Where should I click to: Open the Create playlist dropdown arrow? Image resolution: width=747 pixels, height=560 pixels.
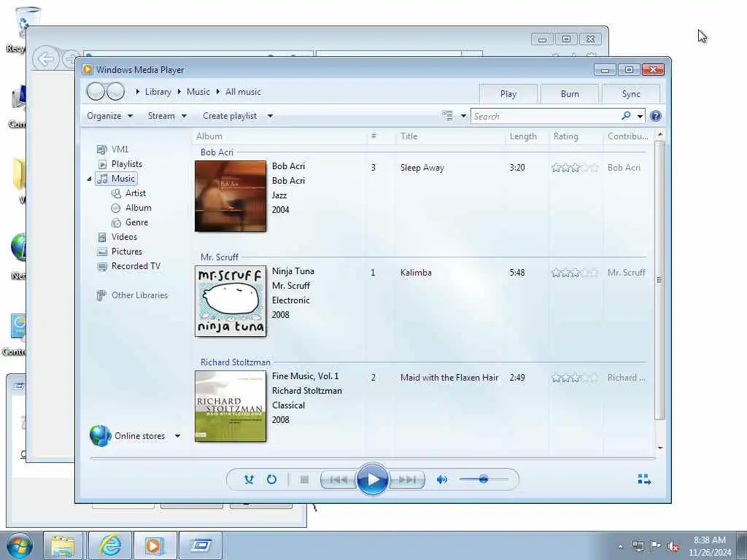tap(270, 116)
